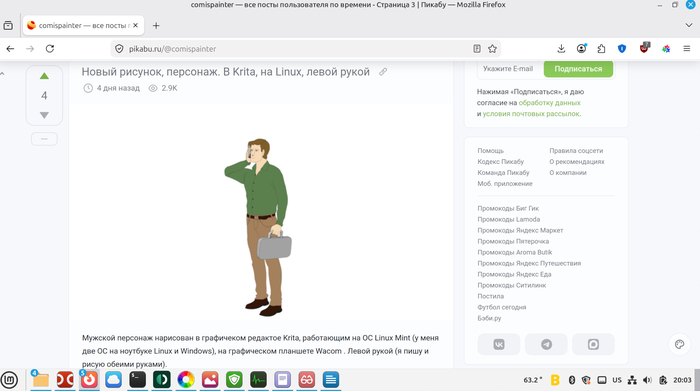Open the clock showing 20:03
The width and height of the screenshot is (700, 391).
click(682, 380)
